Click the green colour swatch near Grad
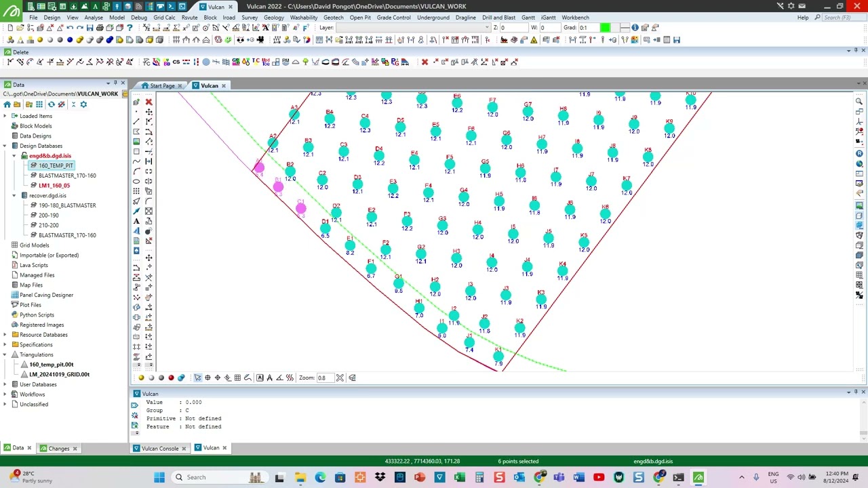868x488 pixels. click(605, 28)
